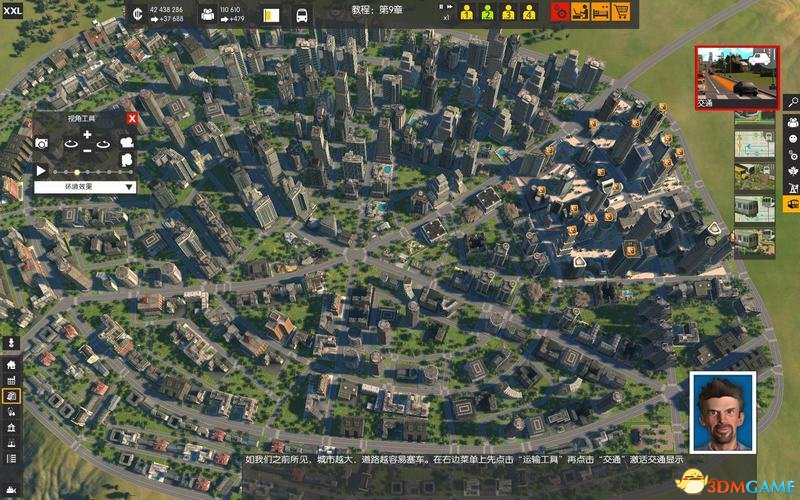800x500 pixels.
Task: Select the first dot on time slider
Action: 55,172
